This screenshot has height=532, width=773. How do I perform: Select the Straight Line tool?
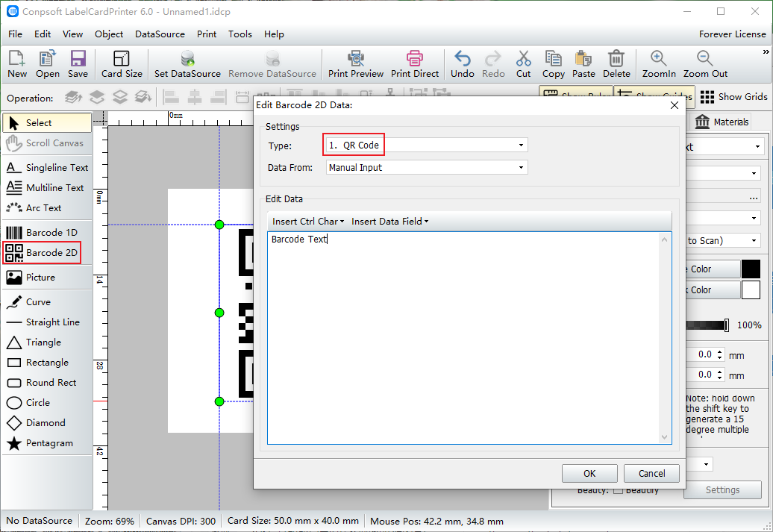[x=47, y=322]
